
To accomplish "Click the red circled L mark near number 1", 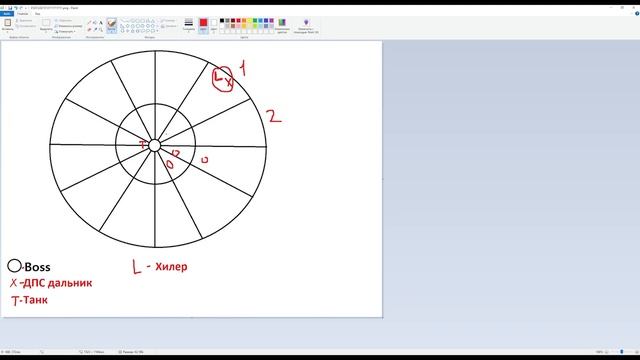I will click(x=223, y=79).
